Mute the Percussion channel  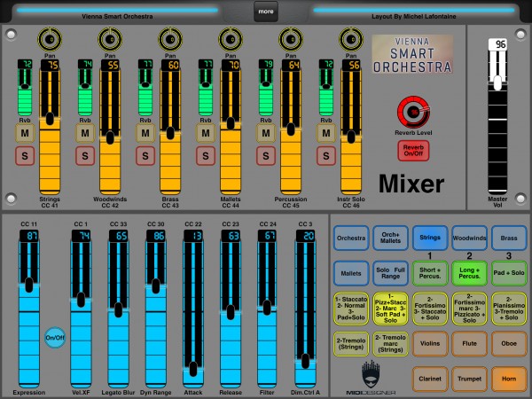pos(266,133)
